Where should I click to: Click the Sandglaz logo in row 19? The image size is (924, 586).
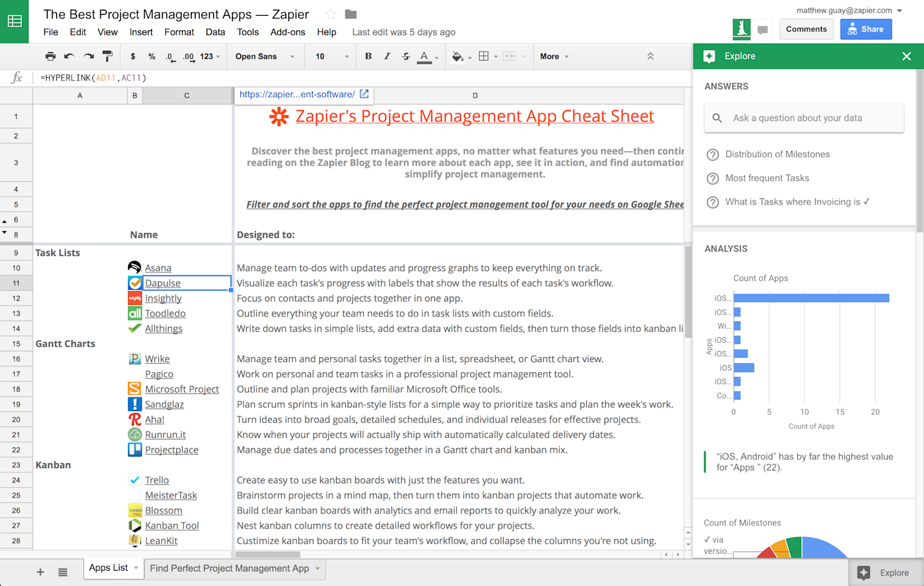click(x=135, y=404)
